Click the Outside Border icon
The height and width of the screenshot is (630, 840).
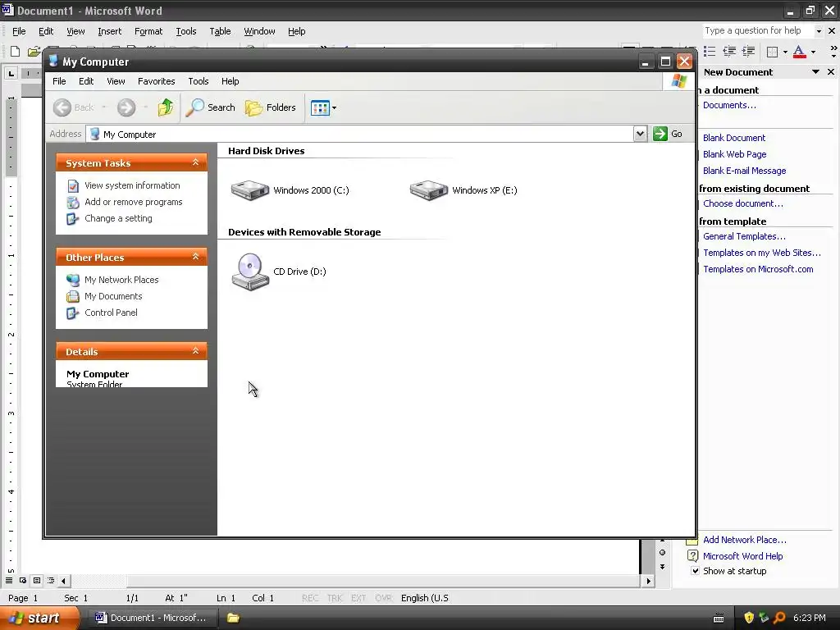click(x=773, y=52)
